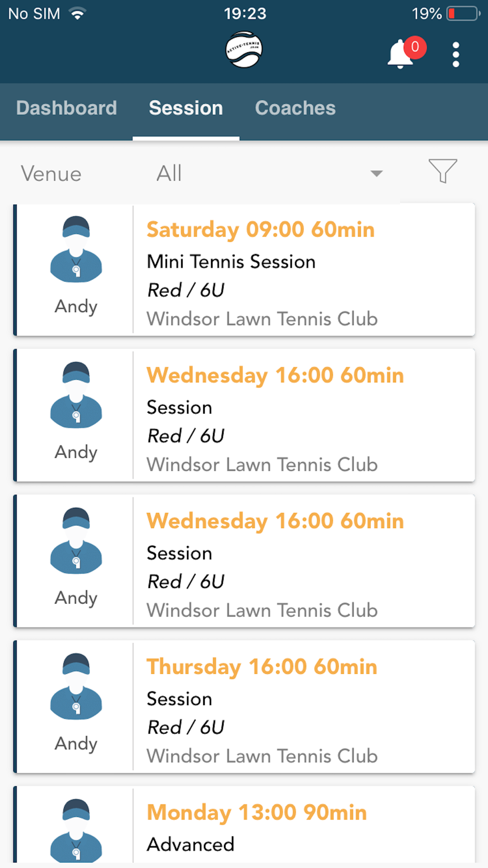Open the Thursday 16:00 60min session
488x868 pixels.
[244, 707]
